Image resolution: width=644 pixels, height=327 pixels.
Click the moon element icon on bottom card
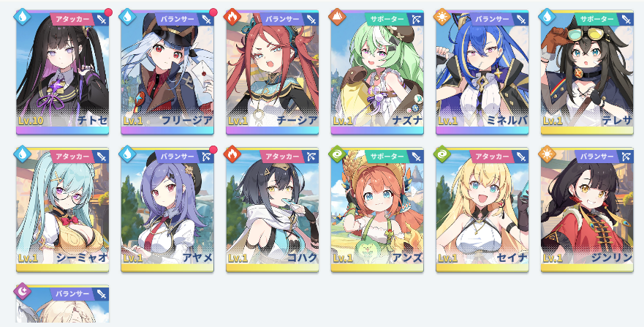click(23, 291)
